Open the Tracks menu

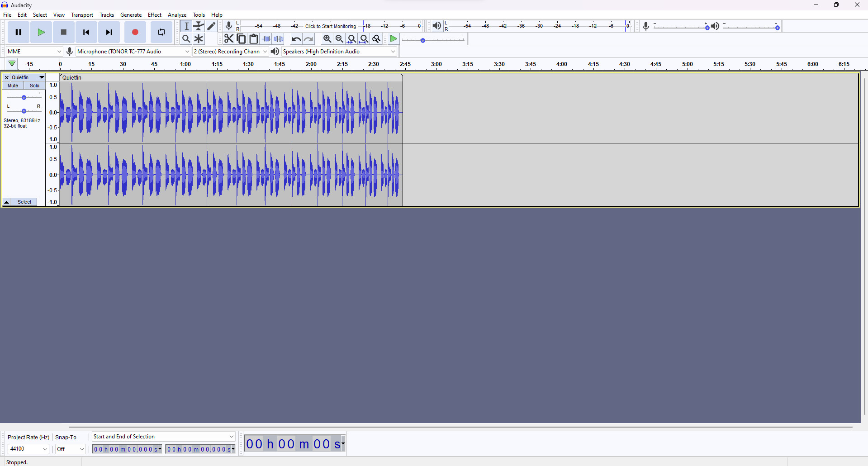pos(107,15)
